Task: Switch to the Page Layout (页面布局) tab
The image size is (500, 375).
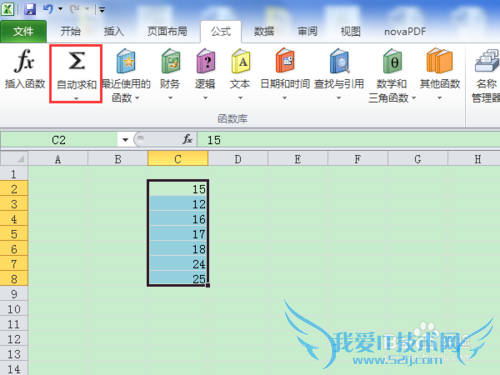Action: [167, 32]
